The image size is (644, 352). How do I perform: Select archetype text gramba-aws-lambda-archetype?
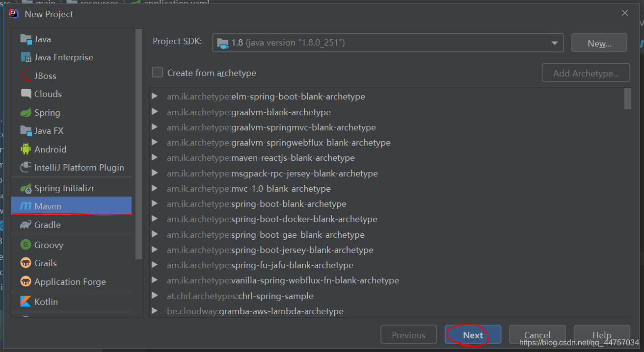coord(281,311)
